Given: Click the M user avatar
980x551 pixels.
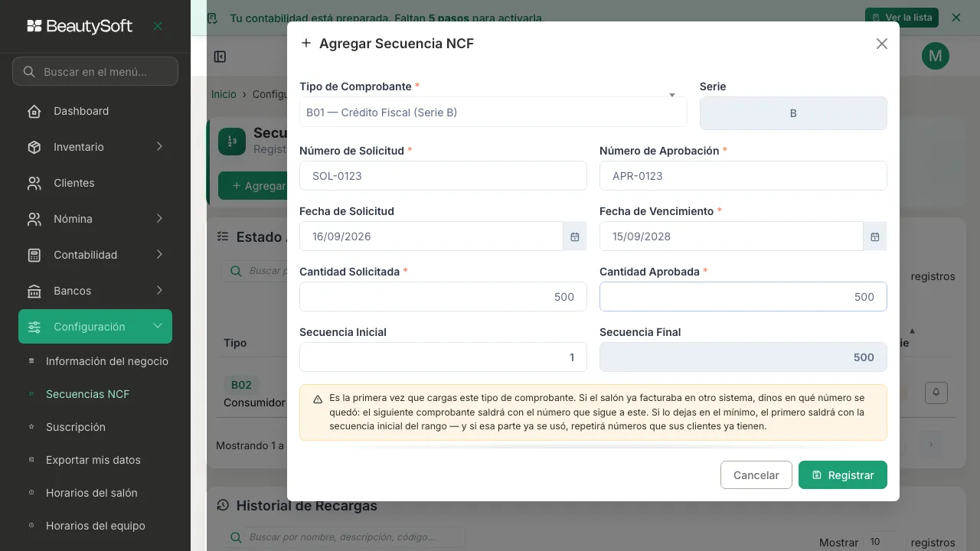Looking at the screenshot, I should click(x=935, y=55).
